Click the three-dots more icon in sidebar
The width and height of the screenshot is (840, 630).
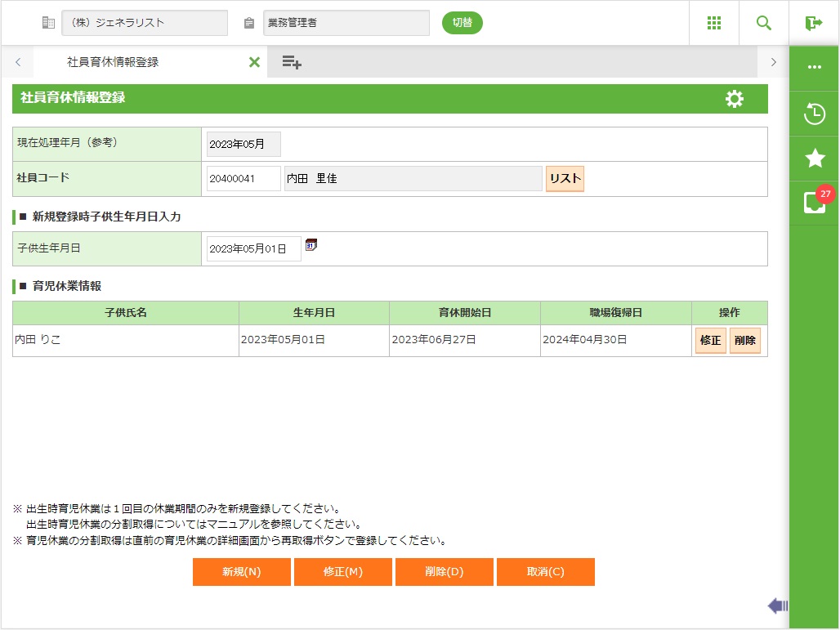coord(815,68)
